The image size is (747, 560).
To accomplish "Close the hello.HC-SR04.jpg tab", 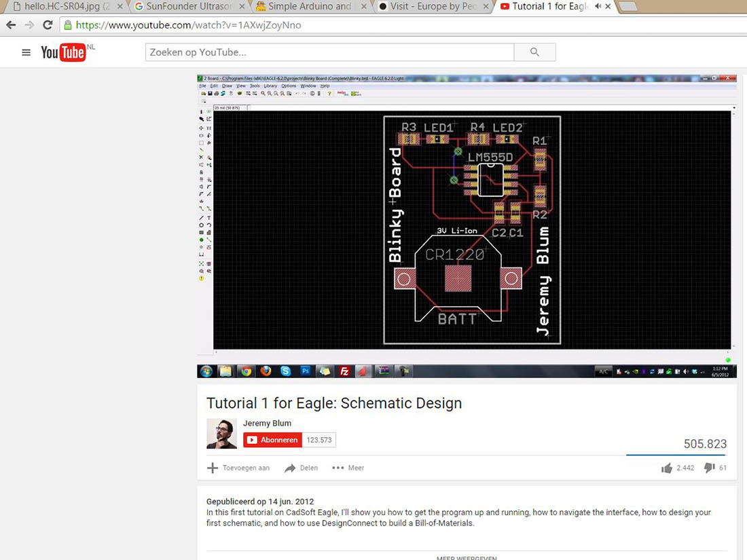I will 120,7.
